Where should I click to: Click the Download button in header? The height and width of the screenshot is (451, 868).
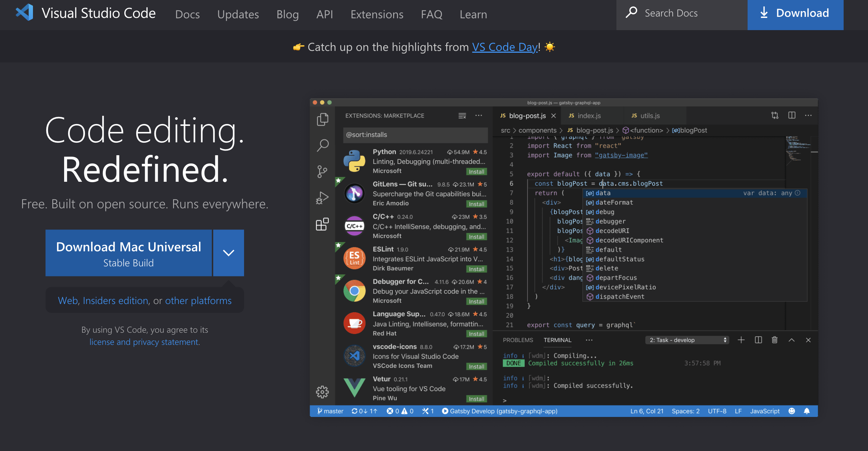click(796, 14)
